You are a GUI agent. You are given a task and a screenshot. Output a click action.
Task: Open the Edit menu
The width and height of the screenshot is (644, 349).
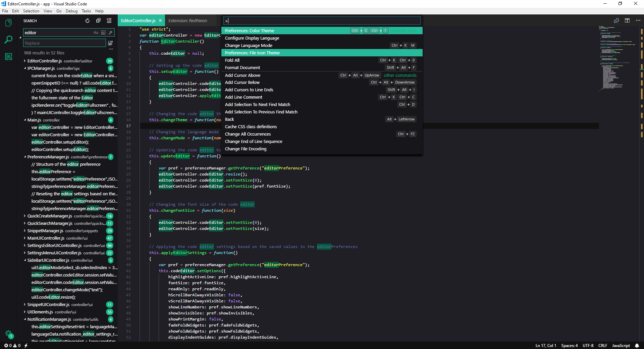click(x=15, y=11)
